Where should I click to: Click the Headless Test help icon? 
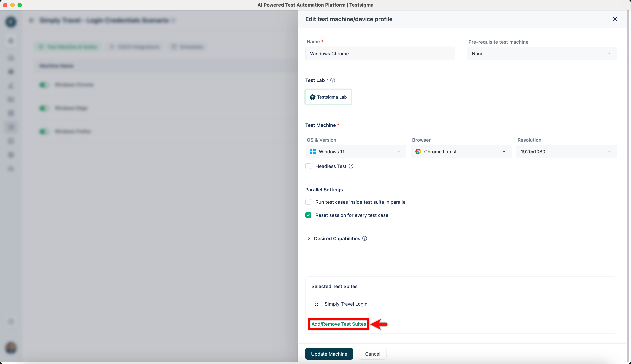coord(351,166)
